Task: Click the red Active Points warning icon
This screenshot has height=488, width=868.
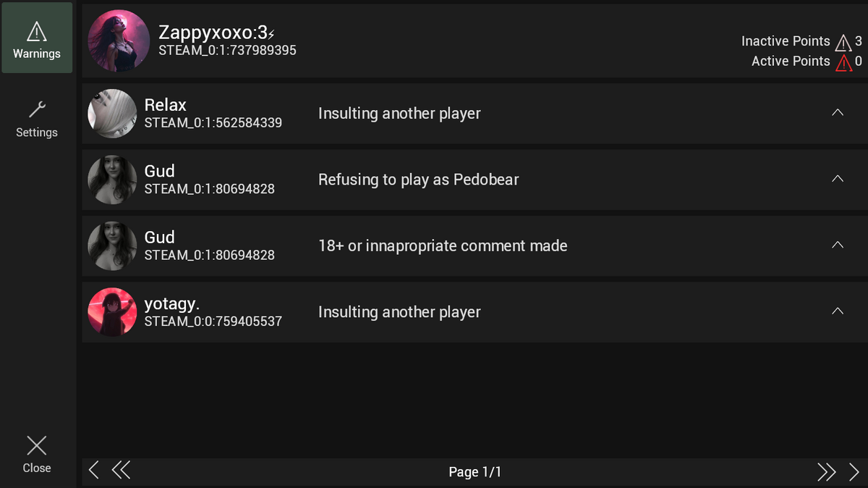Action: point(843,62)
